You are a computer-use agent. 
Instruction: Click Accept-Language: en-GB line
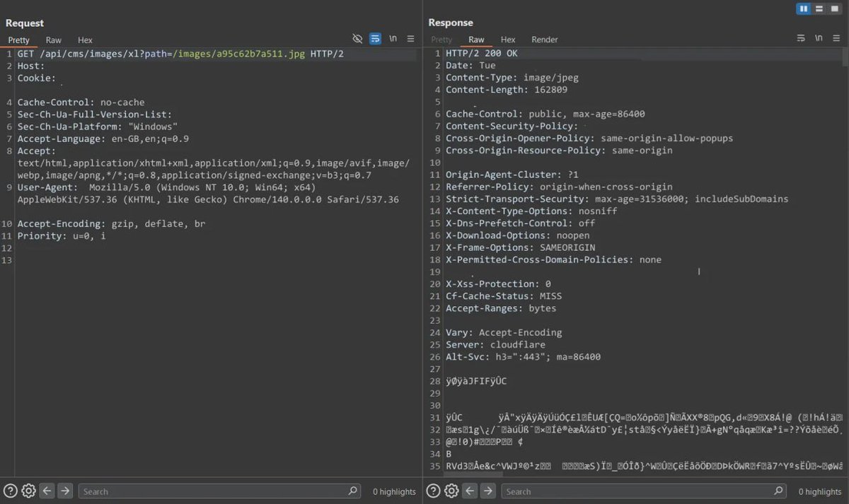tap(103, 139)
